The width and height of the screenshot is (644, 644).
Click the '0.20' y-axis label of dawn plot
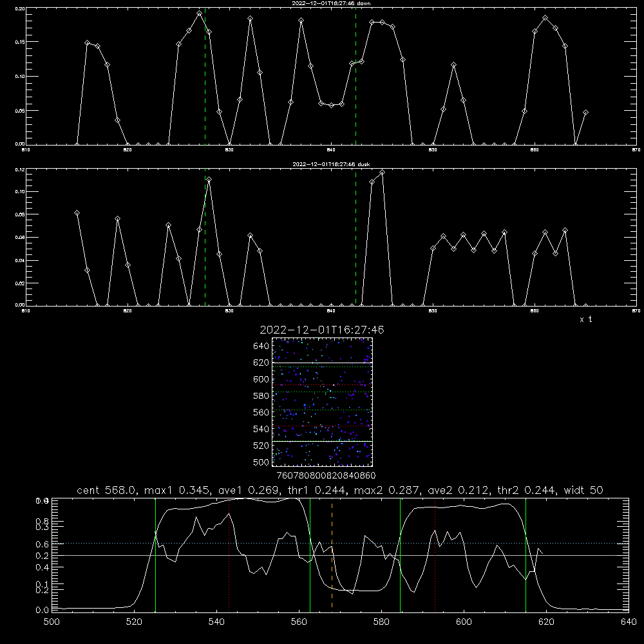pyautogui.click(x=19, y=8)
